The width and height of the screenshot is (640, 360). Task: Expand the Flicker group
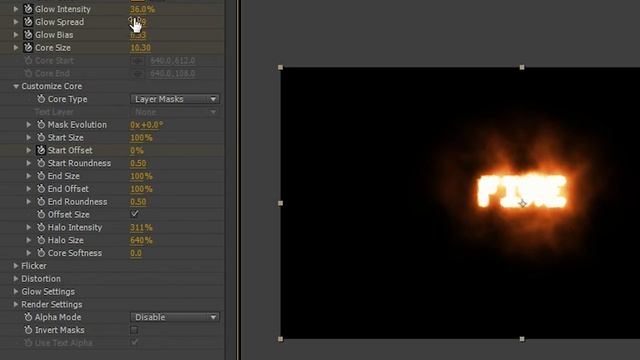pyautogui.click(x=16, y=266)
